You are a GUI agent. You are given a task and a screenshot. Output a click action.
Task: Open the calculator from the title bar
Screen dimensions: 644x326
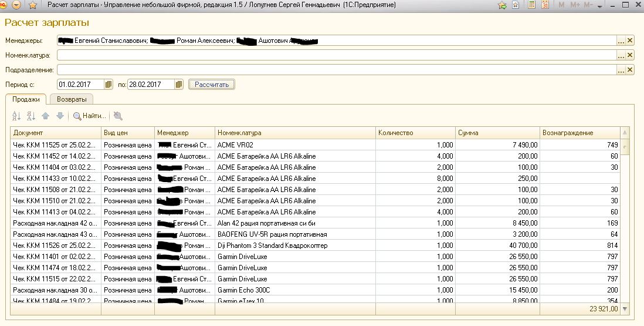532,5
